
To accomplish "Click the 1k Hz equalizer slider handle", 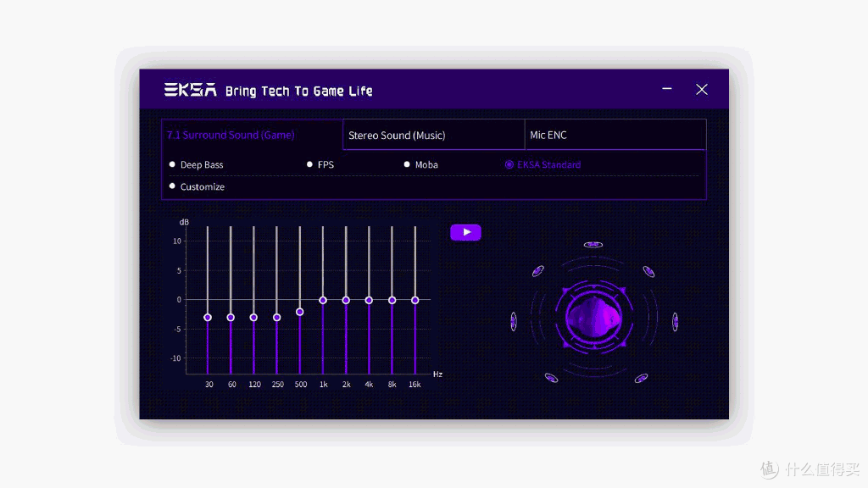I will coord(323,301).
